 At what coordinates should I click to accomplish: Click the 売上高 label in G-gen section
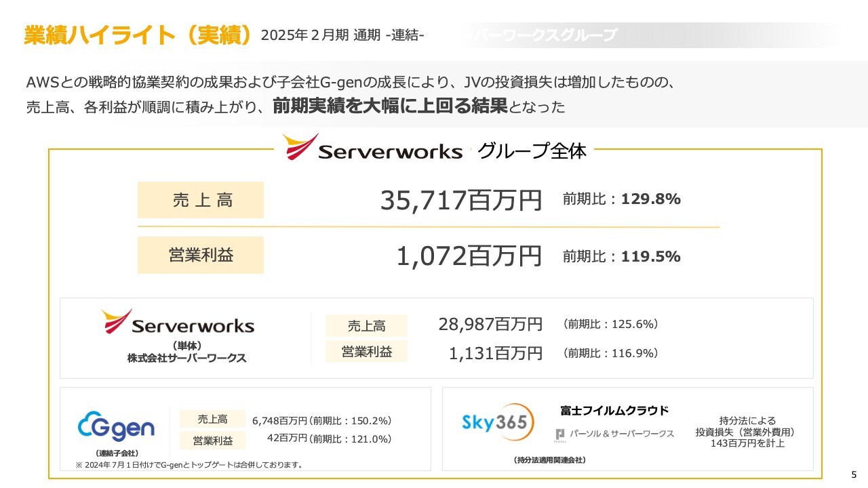pyautogui.click(x=212, y=419)
